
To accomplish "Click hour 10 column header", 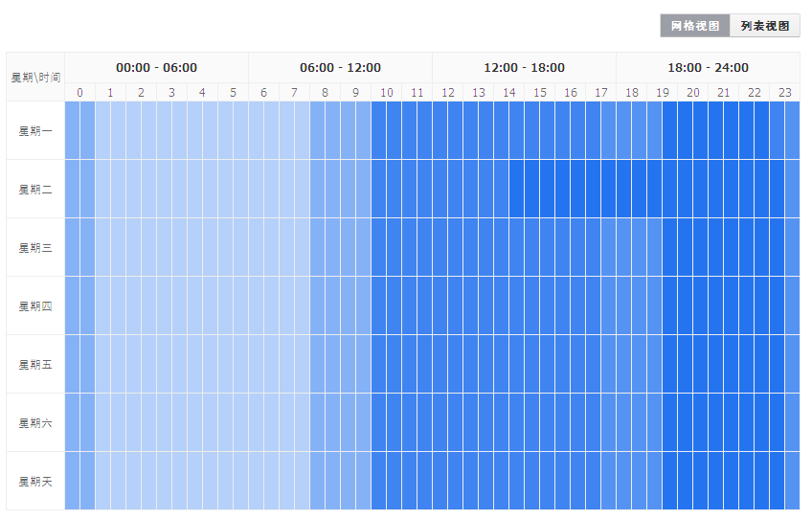I will pyautogui.click(x=386, y=92).
